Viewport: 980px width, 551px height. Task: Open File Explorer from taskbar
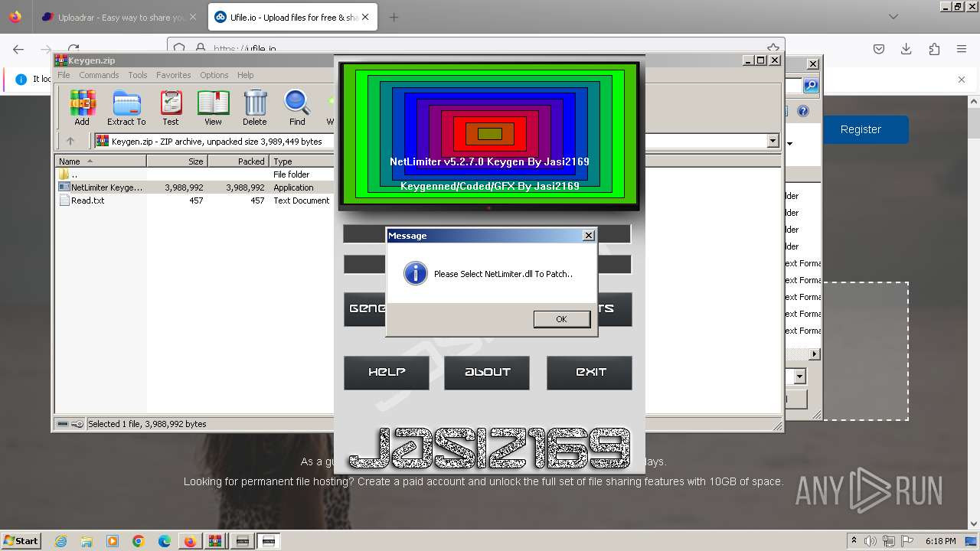pos(87,541)
